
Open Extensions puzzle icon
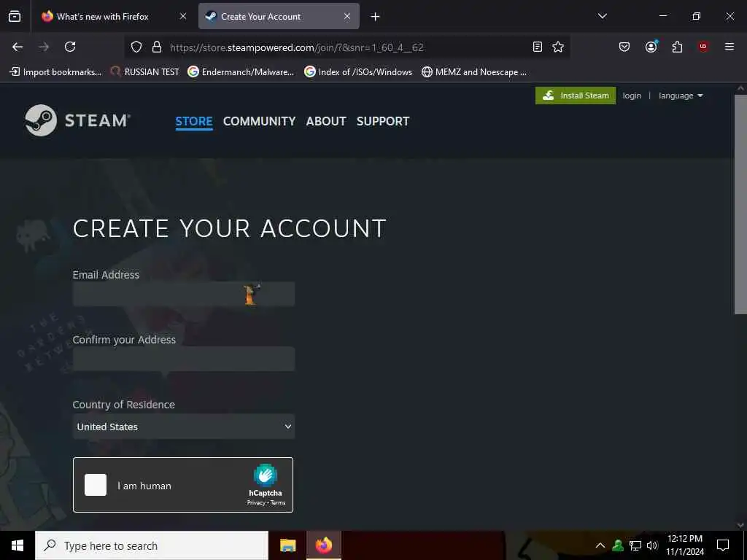(x=677, y=47)
